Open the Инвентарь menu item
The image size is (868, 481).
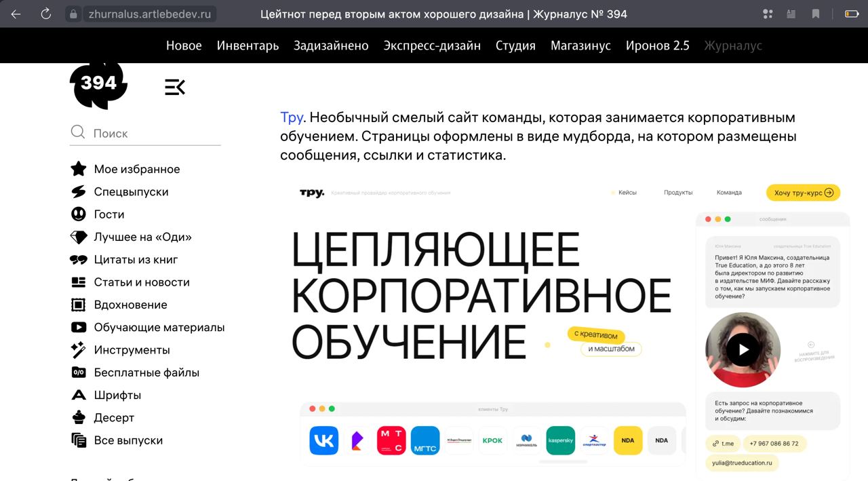pyautogui.click(x=248, y=45)
